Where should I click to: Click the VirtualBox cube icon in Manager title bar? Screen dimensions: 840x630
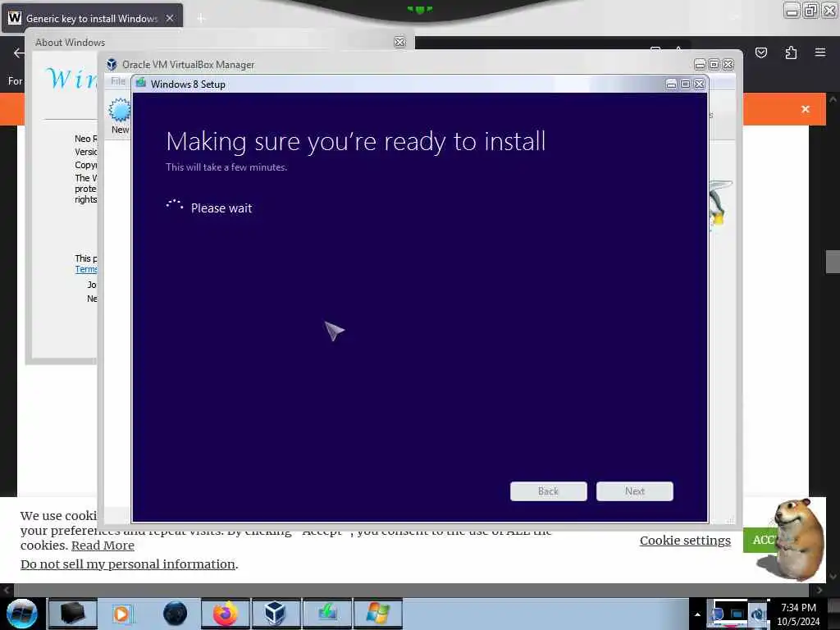(112, 65)
